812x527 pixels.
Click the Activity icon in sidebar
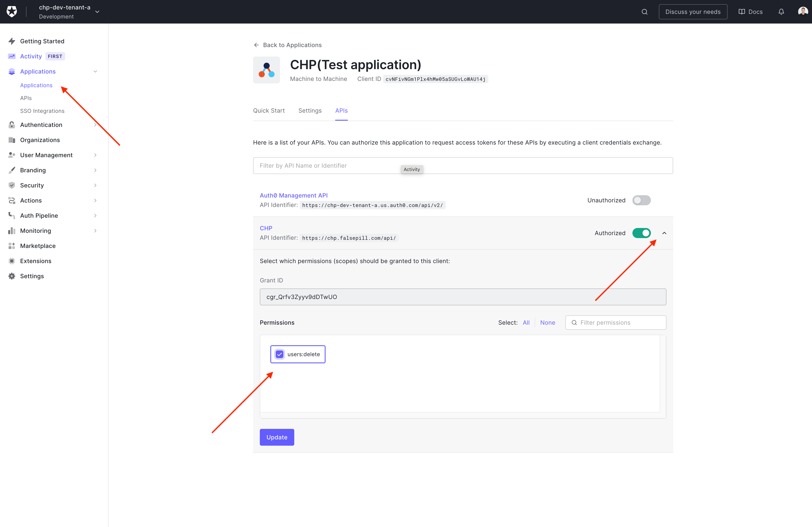click(x=12, y=56)
